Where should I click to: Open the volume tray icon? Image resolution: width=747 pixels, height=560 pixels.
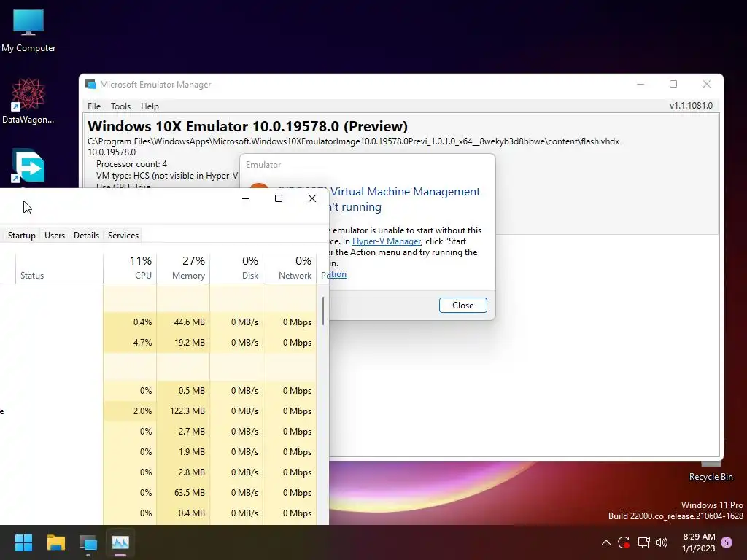coord(662,542)
